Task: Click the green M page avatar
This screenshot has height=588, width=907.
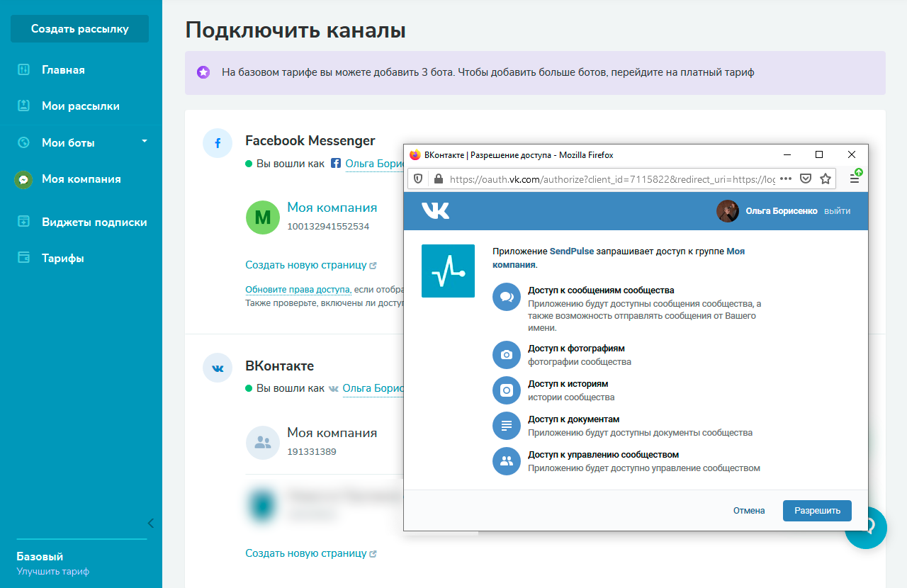Action: tap(263, 217)
